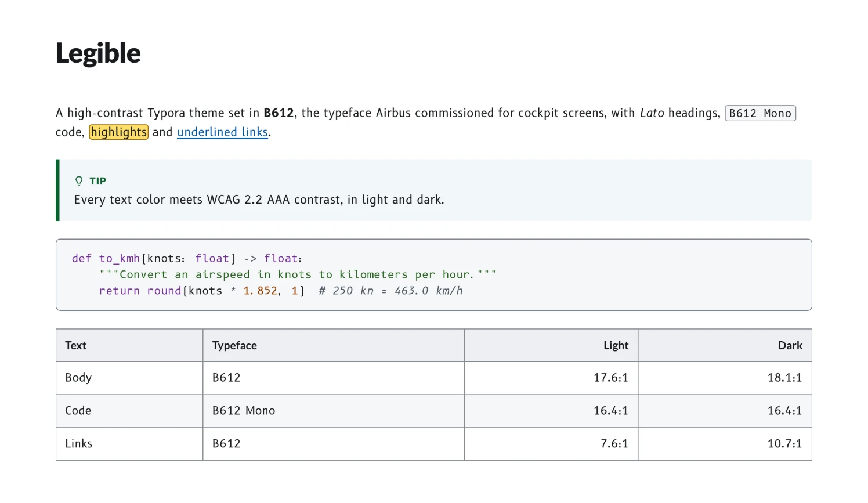This screenshot has height=503, width=868.
Task: Click the 'Typeface' column header
Action: (334, 346)
